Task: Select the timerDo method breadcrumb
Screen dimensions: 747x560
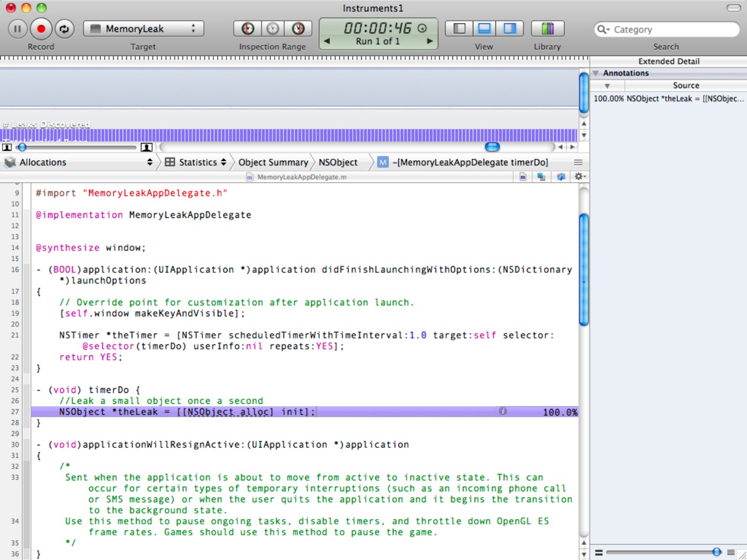Action: 463,162
